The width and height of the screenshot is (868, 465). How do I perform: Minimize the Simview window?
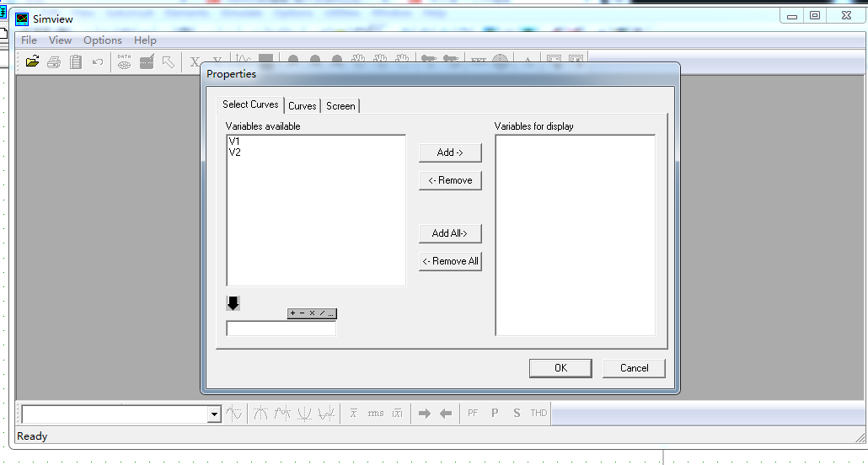coord(792,16)
